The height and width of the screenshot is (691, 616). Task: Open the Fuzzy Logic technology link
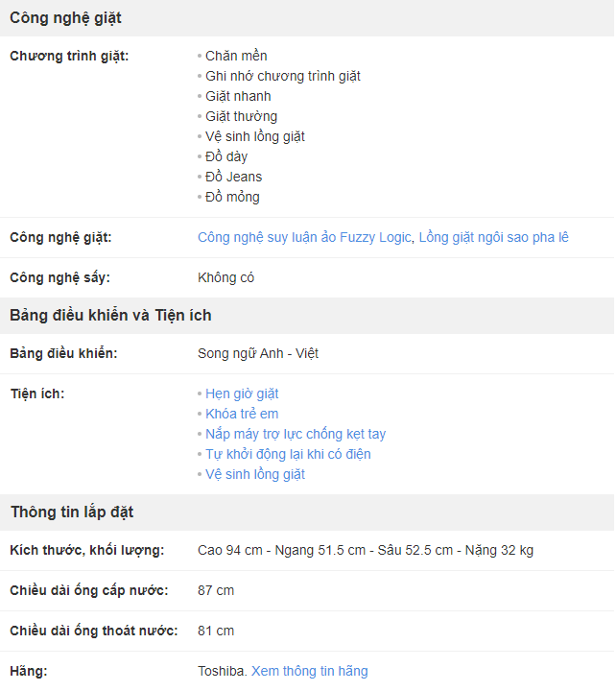(304, 237)
